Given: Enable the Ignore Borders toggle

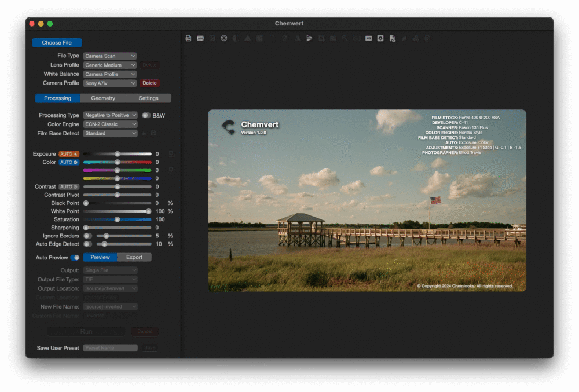Looking at the screenshot, I should [x=87, y=236].
